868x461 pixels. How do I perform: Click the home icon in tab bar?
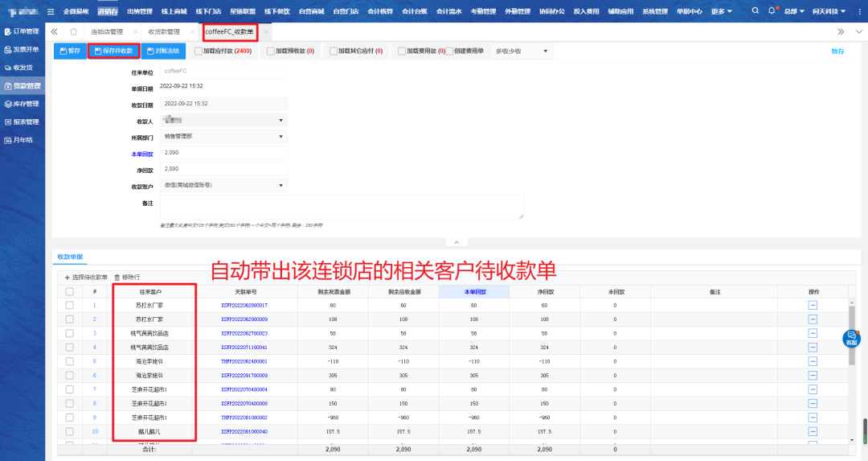click(x=74, y=31)
